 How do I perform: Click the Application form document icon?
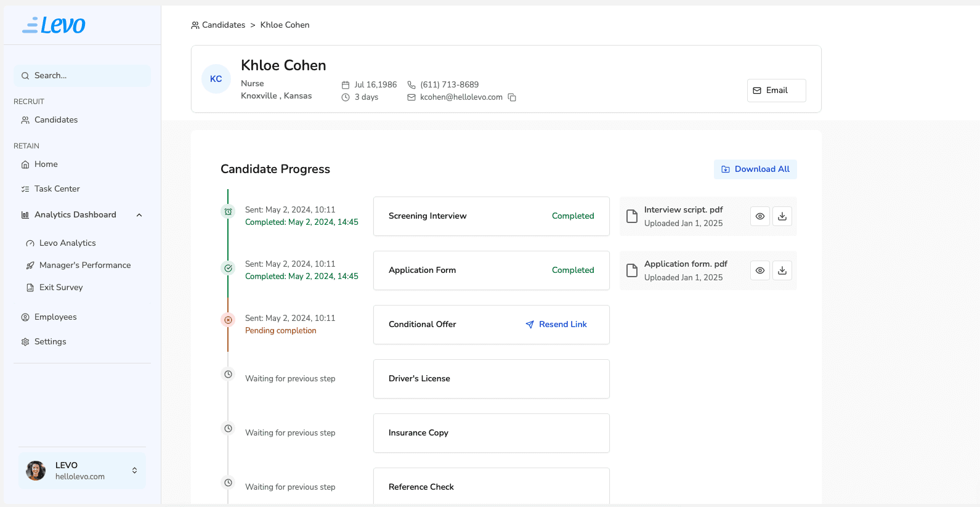tap(632, 270)
